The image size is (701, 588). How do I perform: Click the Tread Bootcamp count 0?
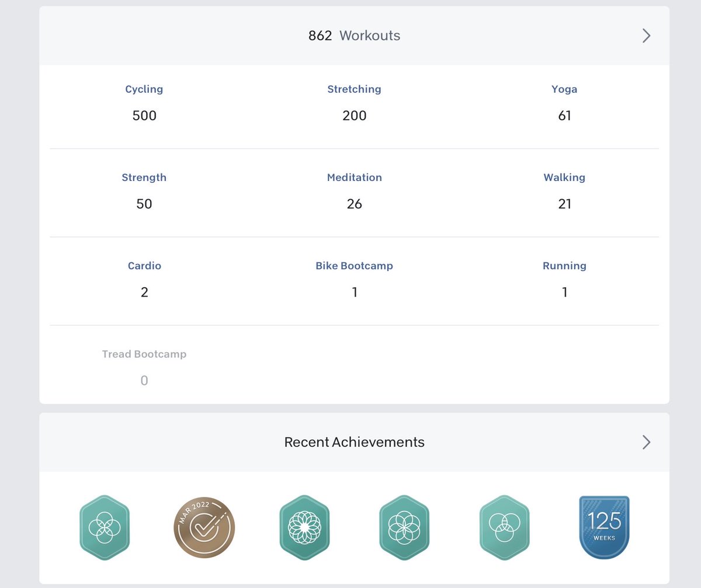pos(144,381)
